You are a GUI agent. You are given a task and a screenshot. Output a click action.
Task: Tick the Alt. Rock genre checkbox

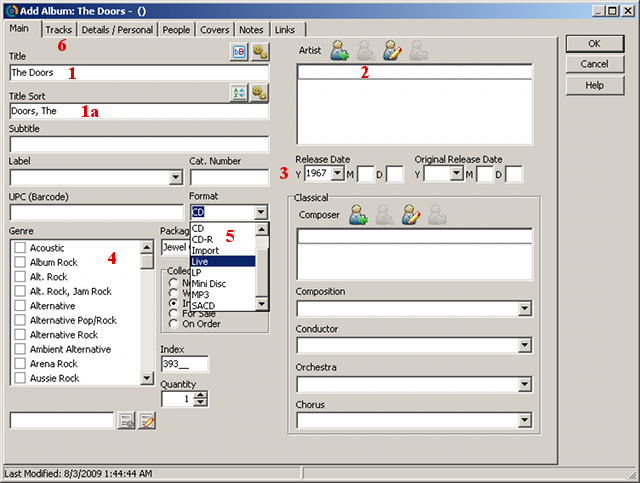point(20,277)
